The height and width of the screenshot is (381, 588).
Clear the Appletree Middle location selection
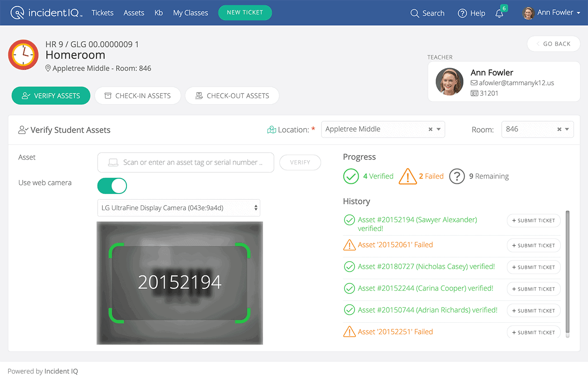click(430, 130)
